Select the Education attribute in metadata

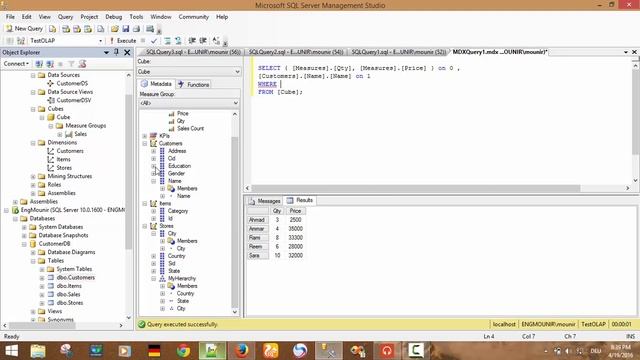tap(179, 166)
